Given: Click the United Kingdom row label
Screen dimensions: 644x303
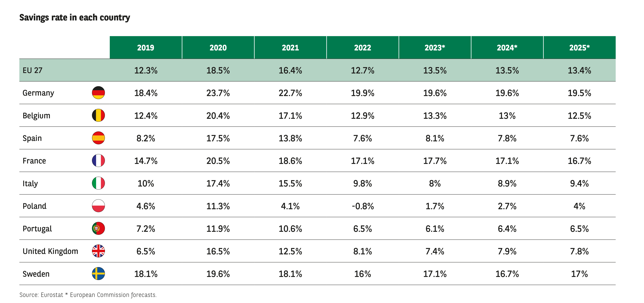Looking at the screenshot, I should [x=50, y=251].
